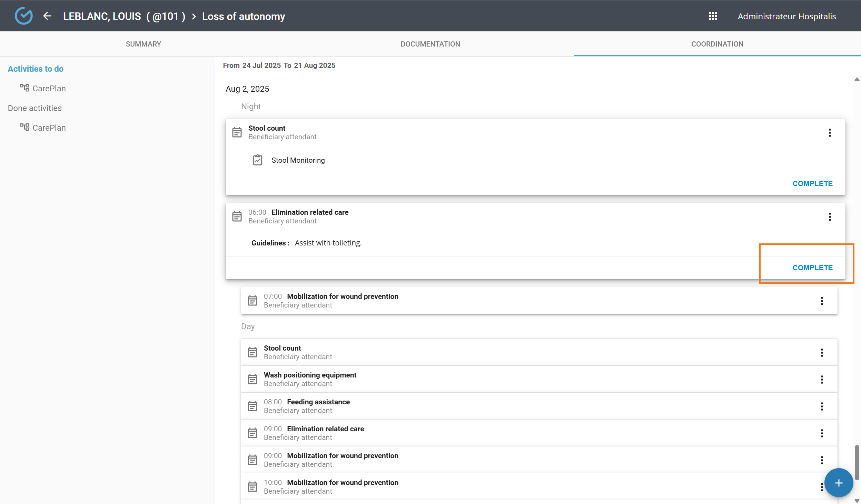
Task: Open three-dot menu for 06:00 Elimination care
Action: tap(830, 217)
